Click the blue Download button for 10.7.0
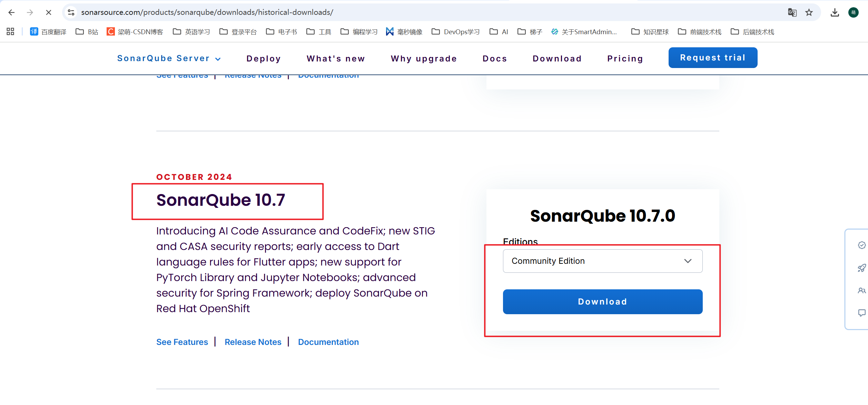 [602, 302]
